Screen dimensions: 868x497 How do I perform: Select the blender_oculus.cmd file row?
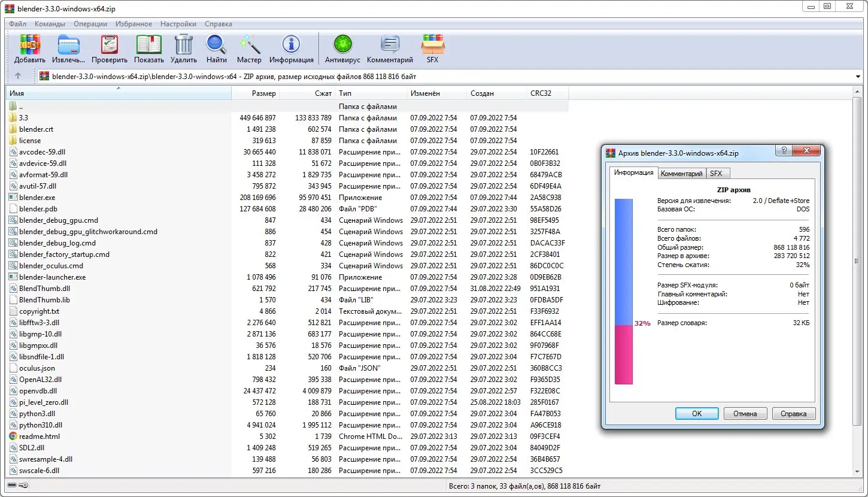287,266
